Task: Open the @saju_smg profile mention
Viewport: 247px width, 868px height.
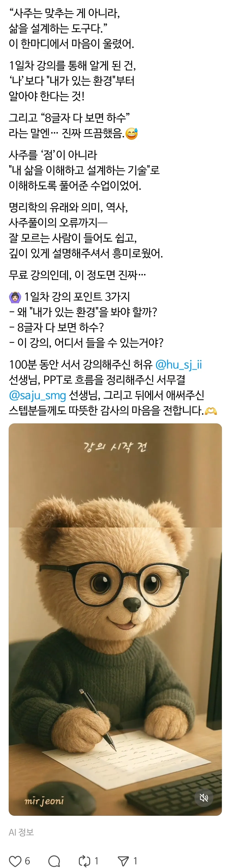Action: [x=38, y=395]
